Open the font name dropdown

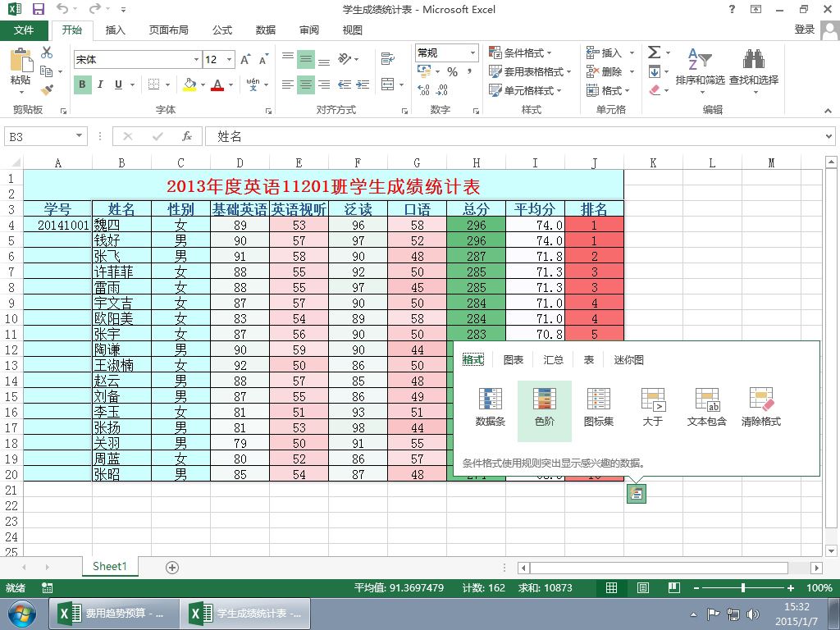(196, 59)
